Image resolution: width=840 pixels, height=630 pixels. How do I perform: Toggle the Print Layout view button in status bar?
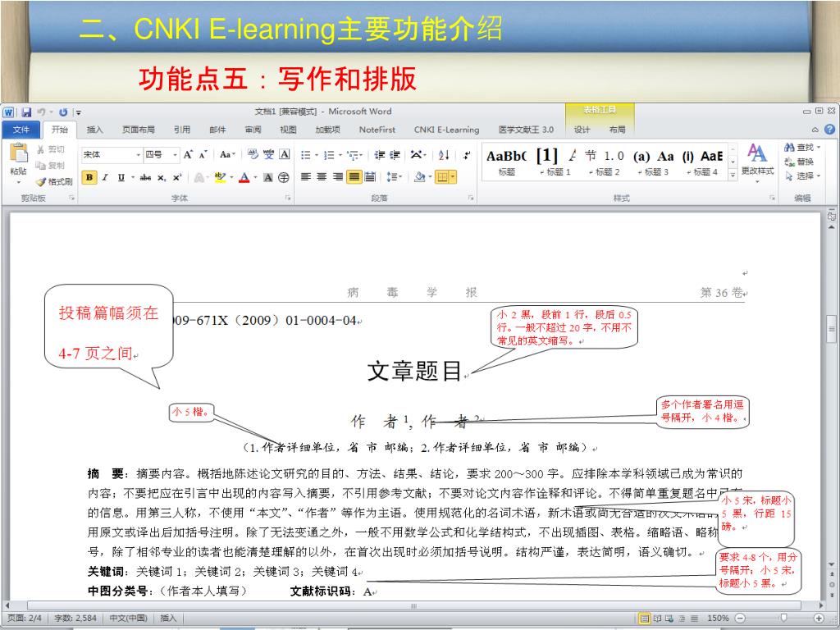645,619
